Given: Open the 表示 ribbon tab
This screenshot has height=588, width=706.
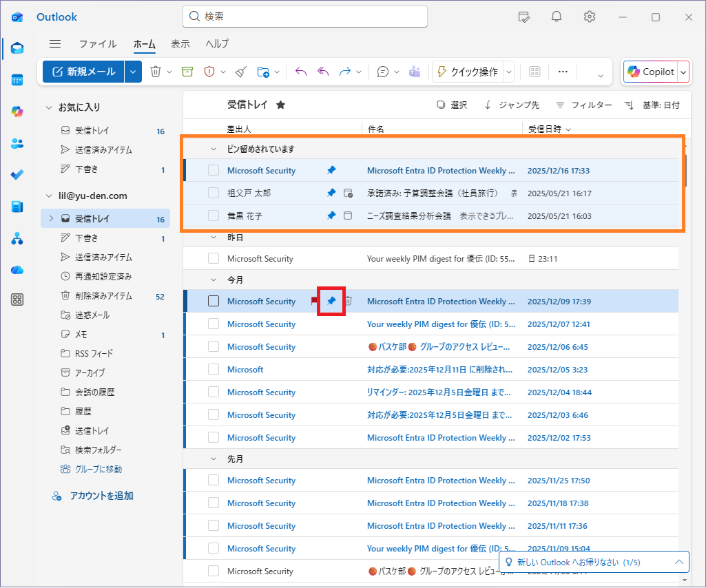Looking at the screenshot, I should pos(180,43).
